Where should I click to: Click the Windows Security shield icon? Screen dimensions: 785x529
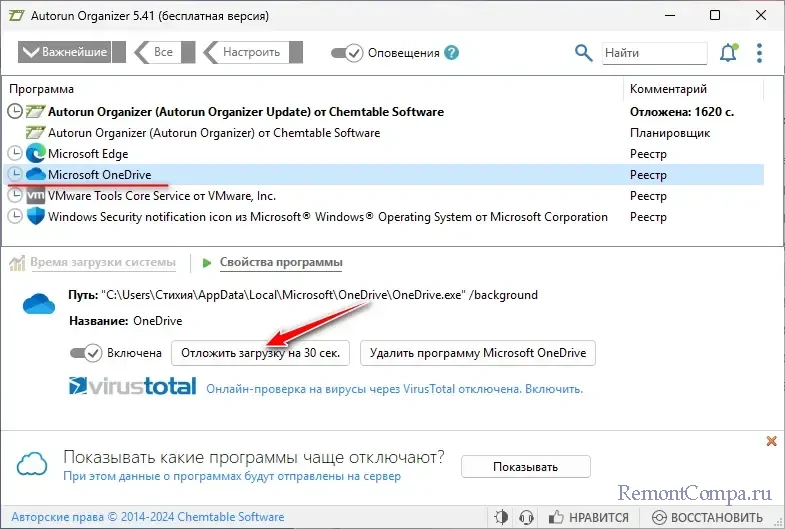(36, 217)
